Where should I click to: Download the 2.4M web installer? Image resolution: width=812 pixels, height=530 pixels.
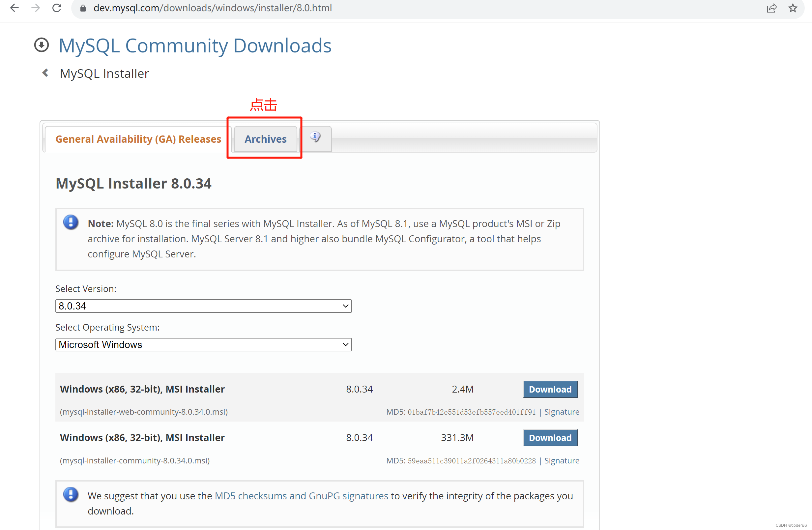coord(550,389)
